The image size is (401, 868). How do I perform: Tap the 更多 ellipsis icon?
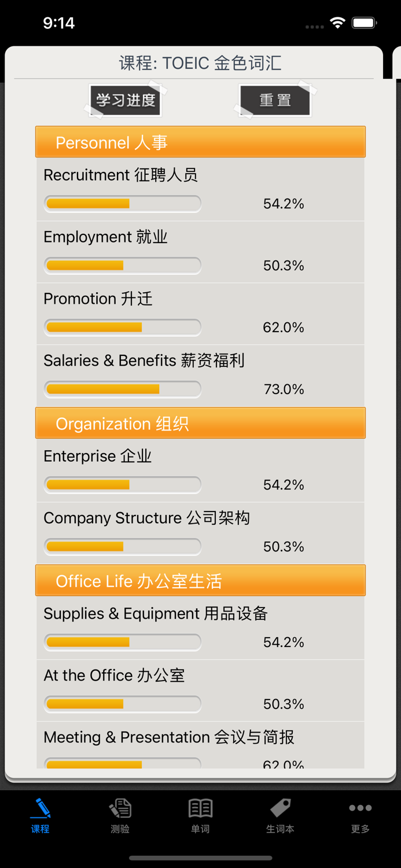(360, 808)
